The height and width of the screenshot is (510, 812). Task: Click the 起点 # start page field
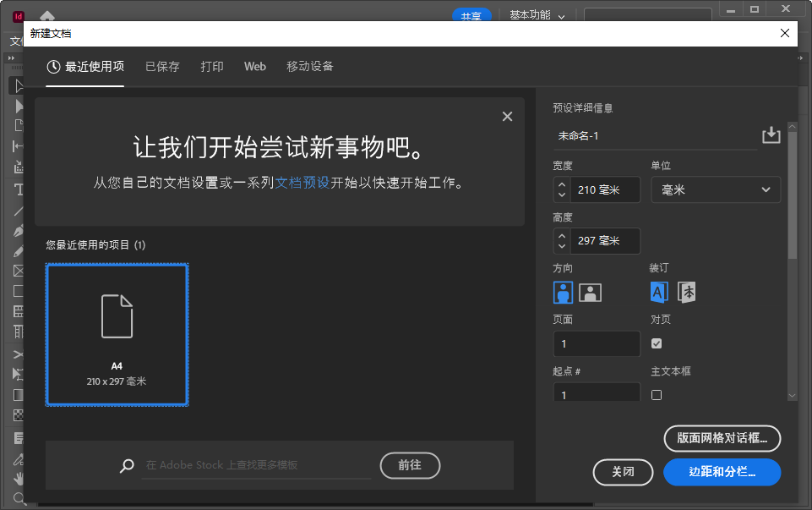(597, 392)
